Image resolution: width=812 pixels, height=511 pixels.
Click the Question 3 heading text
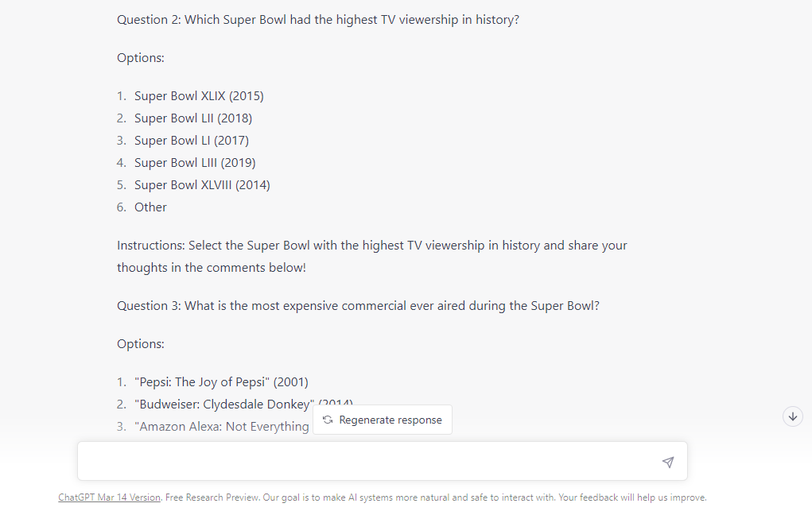click(x=358, y=305)
